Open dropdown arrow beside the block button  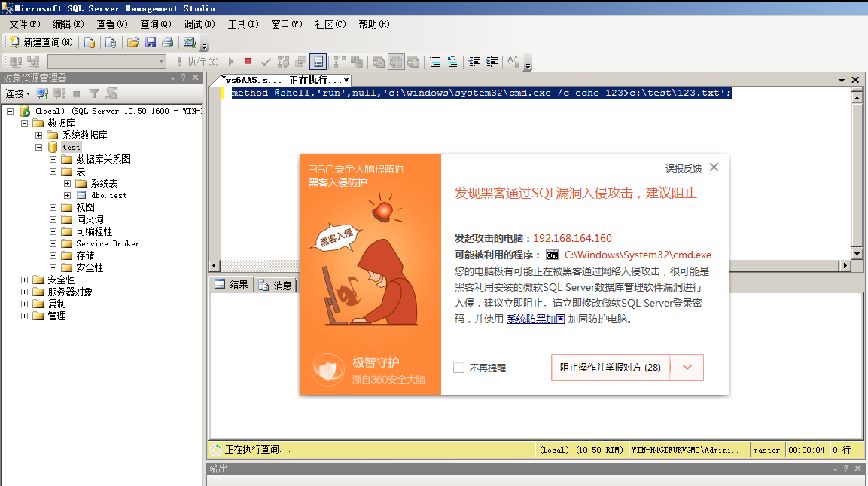(x=687, y=368)
